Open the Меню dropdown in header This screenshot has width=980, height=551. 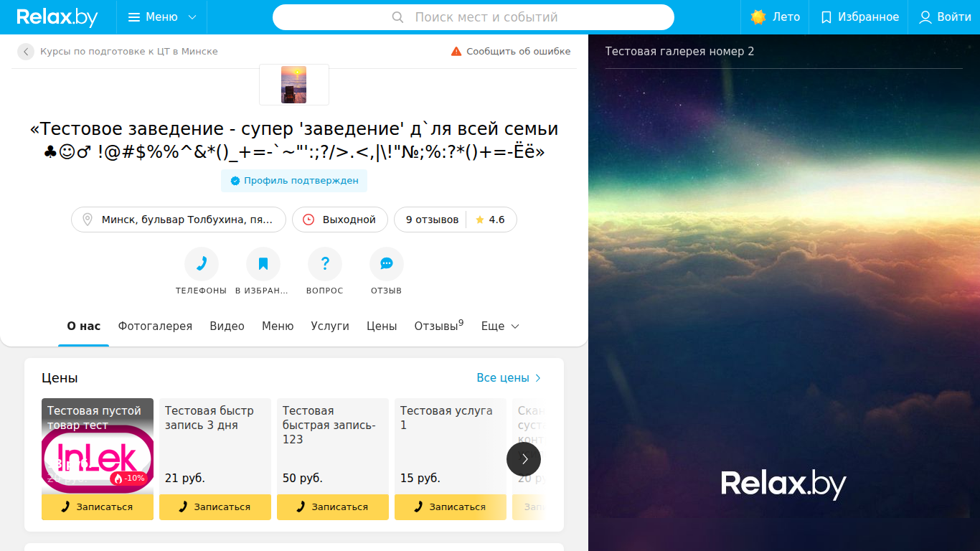point(161,17)
